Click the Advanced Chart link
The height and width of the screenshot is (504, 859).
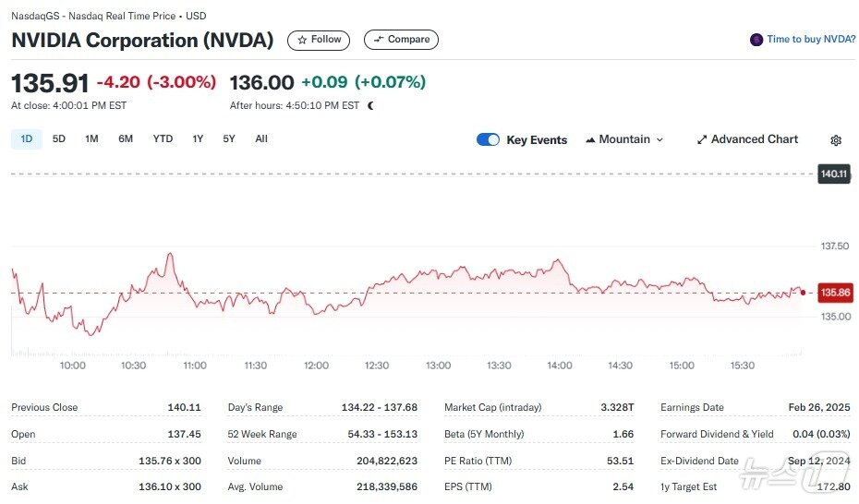[754, 139]
